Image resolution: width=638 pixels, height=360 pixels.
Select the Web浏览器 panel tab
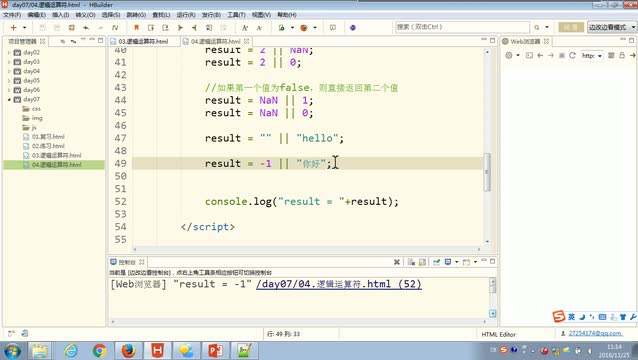[x=525, y=41]
